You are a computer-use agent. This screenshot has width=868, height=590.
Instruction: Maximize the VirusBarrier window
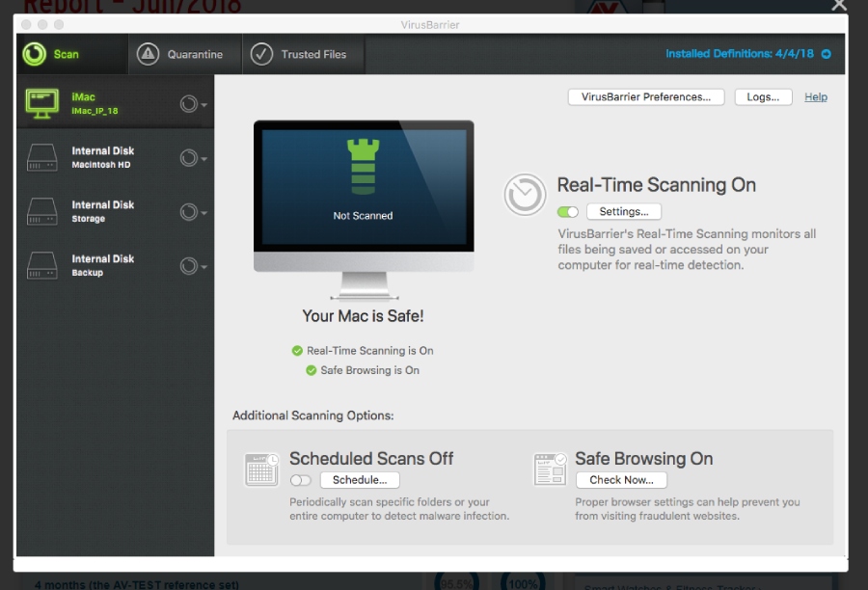(59, 24)
